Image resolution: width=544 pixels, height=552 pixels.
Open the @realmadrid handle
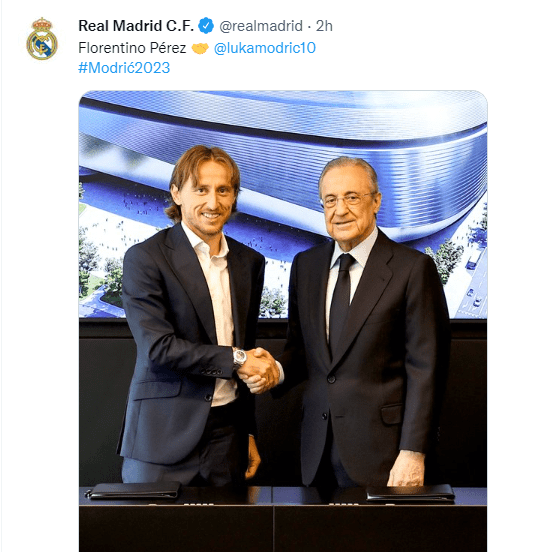point(261,26)
